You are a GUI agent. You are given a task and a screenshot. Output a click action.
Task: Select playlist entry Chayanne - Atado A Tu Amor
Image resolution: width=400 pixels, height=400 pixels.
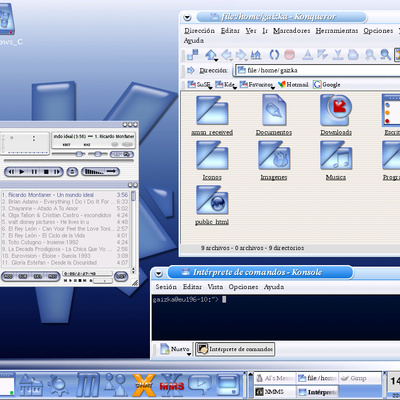click(65, 208)
